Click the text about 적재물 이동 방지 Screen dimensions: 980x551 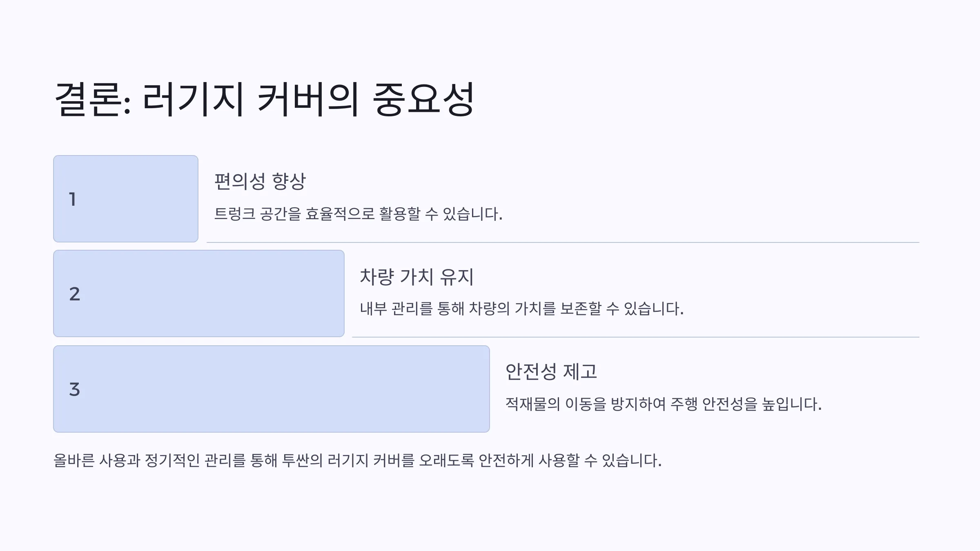pos(664,404)
